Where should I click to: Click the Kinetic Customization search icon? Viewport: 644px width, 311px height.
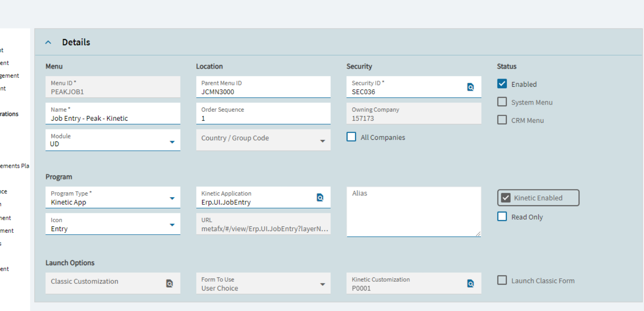click(x=470, y=283)
